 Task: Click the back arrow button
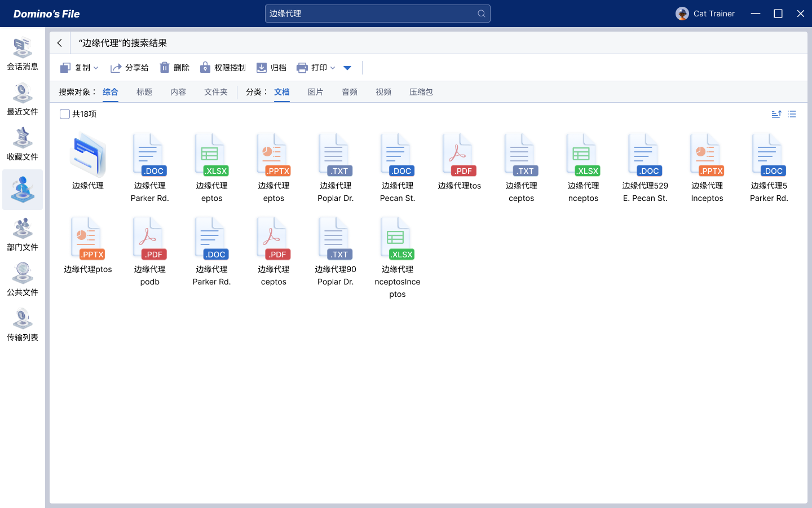pos(60,43)
